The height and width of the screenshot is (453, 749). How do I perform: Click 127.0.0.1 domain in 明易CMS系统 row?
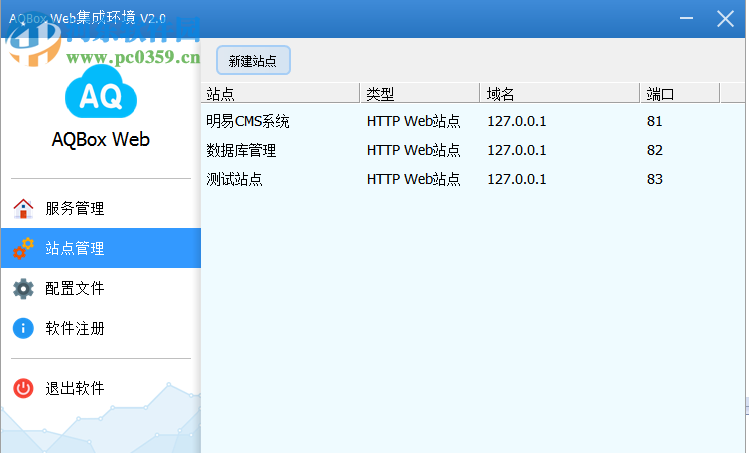(x=517, y=121)
